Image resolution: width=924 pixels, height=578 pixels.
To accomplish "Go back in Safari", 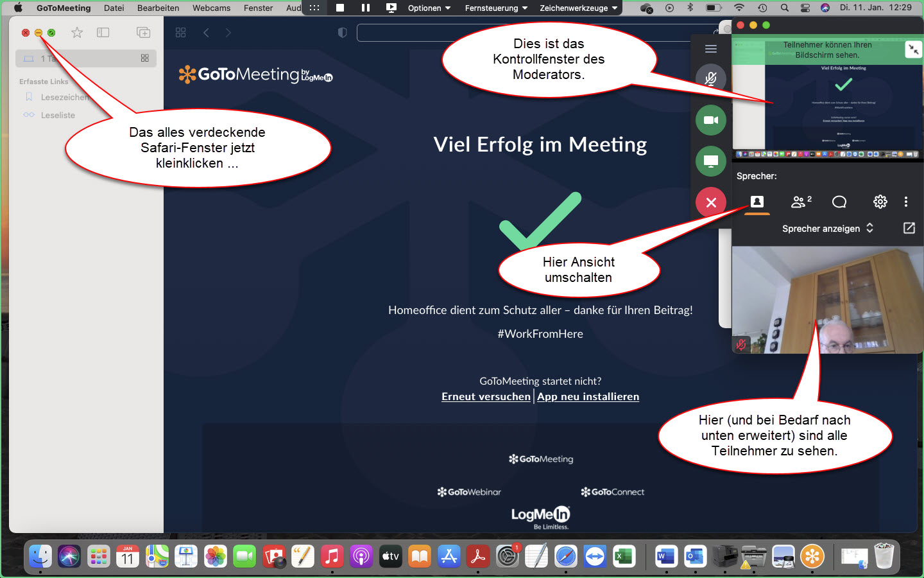I will point(206,32).
